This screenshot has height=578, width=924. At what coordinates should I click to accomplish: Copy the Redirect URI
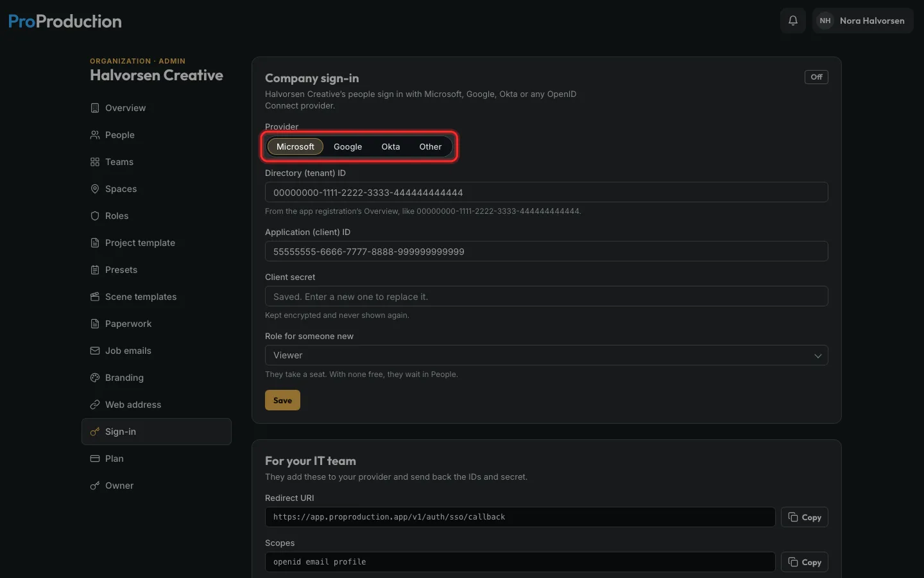coord(805,517)
